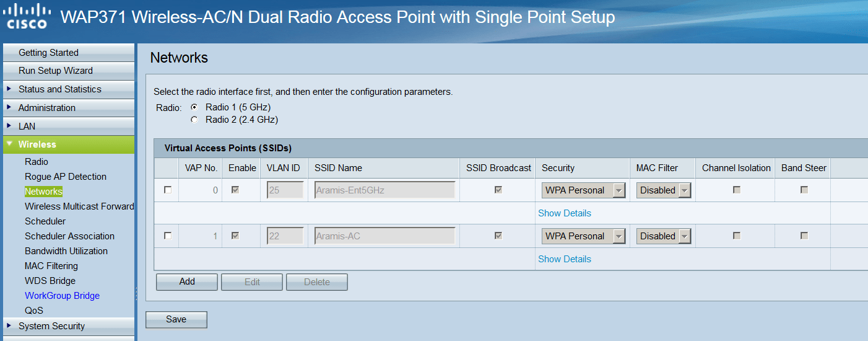Open the Networks submenu item
Viewport: 868px width, 341px height.
point(44,192)
